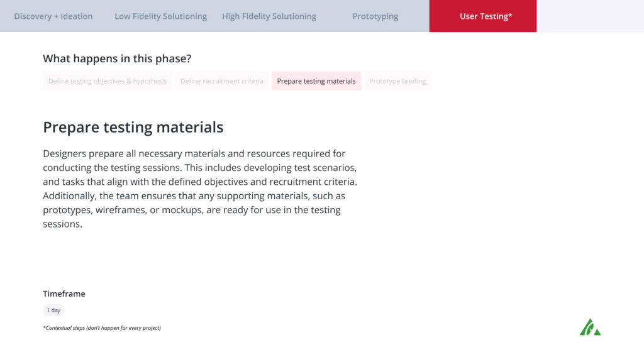Click the Timeframe label
Screen dimensions: 644x362
coord(64,293)
